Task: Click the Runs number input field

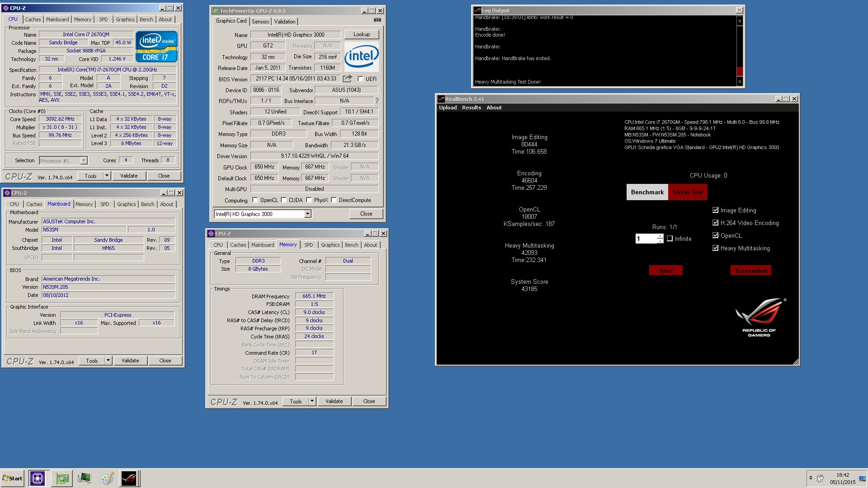Action: point(646,239)
